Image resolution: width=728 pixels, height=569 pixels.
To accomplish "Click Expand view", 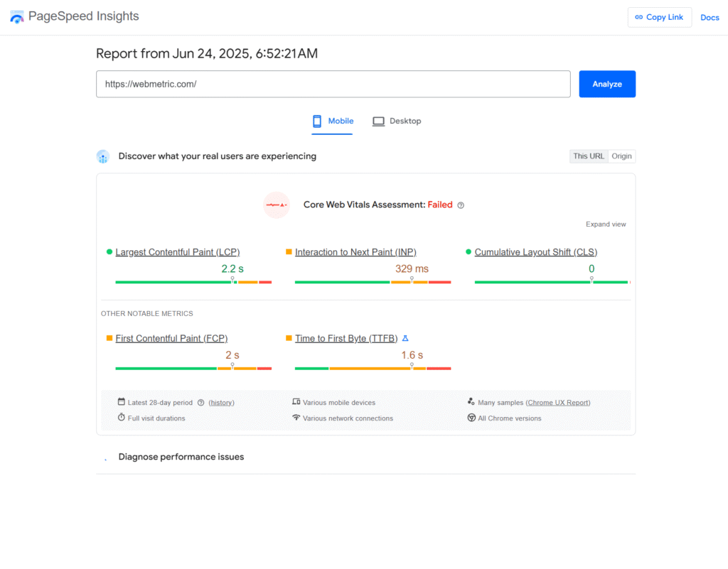I will coord(606,224).
